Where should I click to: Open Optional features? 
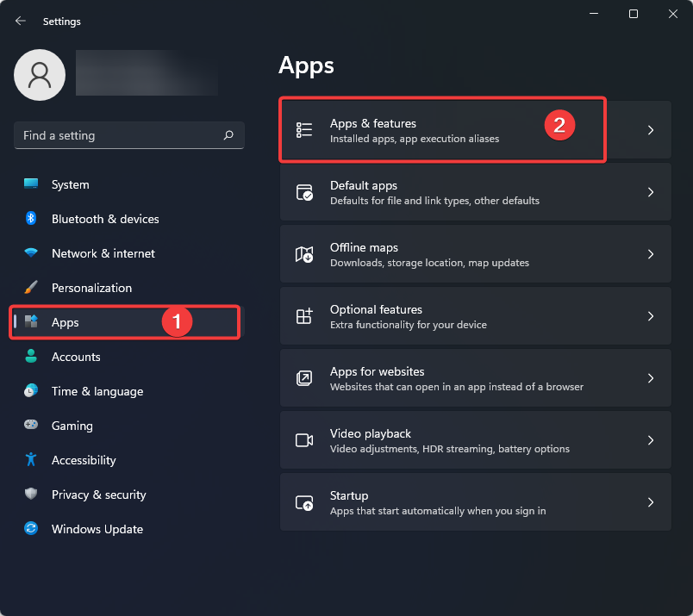coord(476,316)
